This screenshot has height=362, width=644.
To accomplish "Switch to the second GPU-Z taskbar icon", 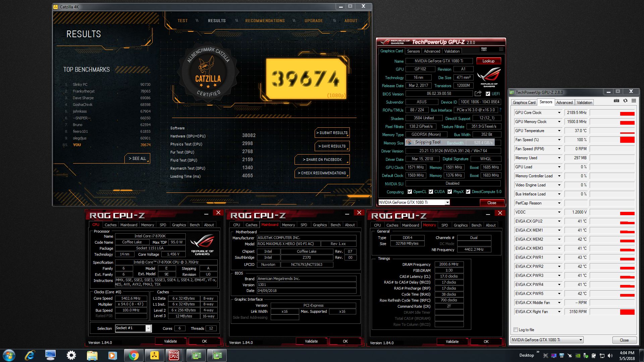I will (x=217, y=355).
